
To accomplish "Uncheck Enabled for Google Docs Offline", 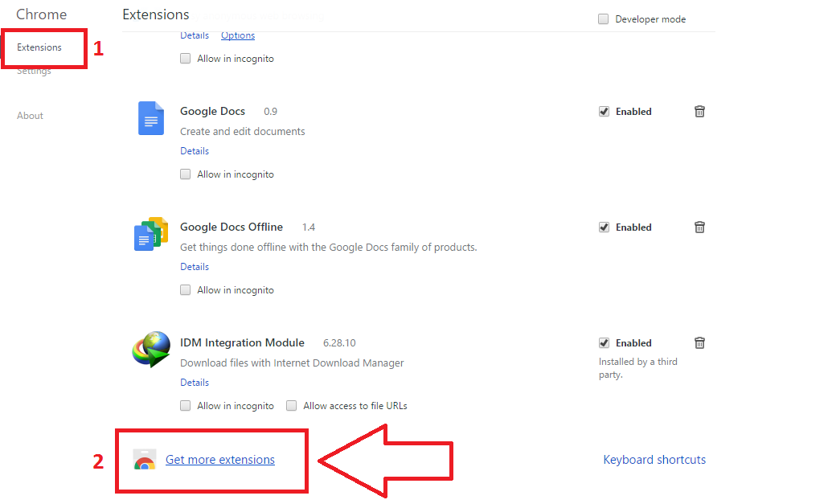I will pyautogui.click(x=605, y=227).
